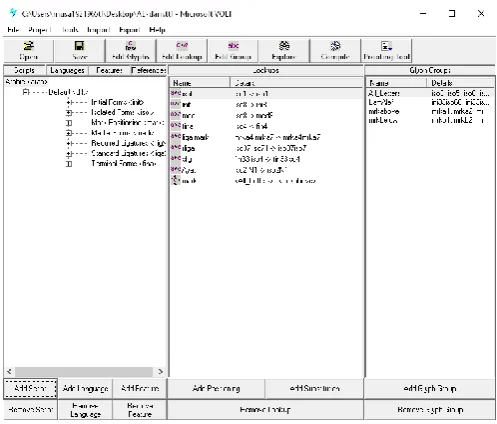This screenshot has height=424, width=497.
Task: Click the Remove Language button
Action: point(85,409)
